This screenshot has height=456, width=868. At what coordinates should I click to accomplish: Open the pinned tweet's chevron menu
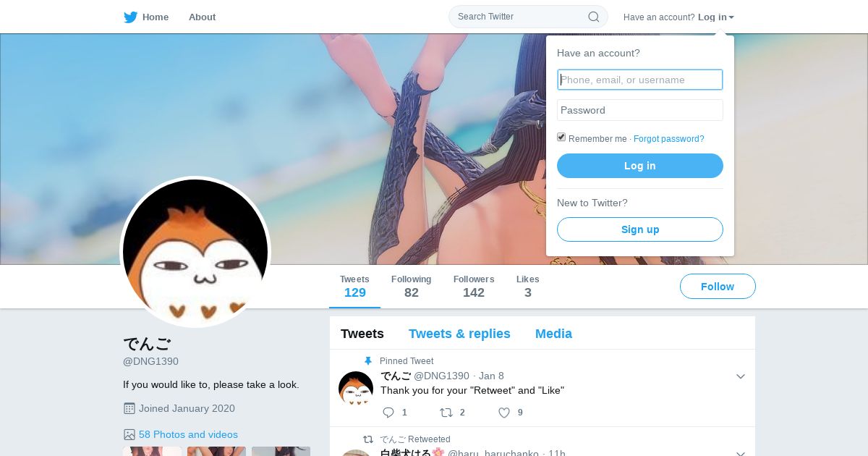click(740, 376)
